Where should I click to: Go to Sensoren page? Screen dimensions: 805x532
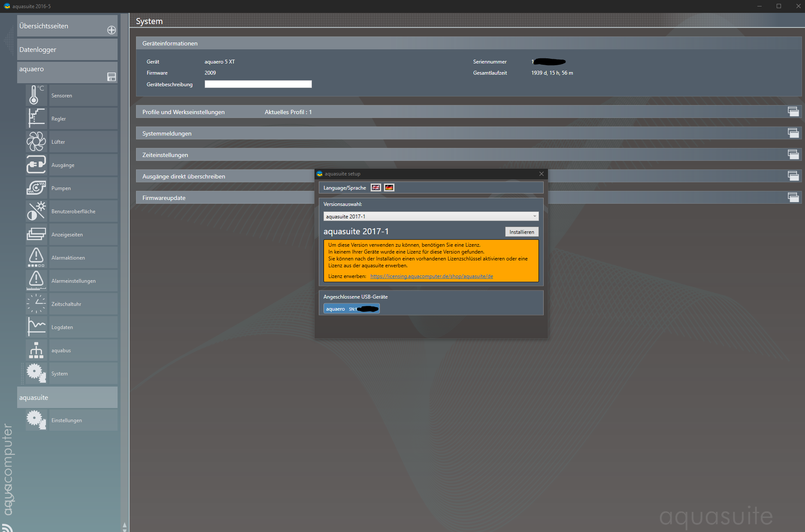[83, 95]
